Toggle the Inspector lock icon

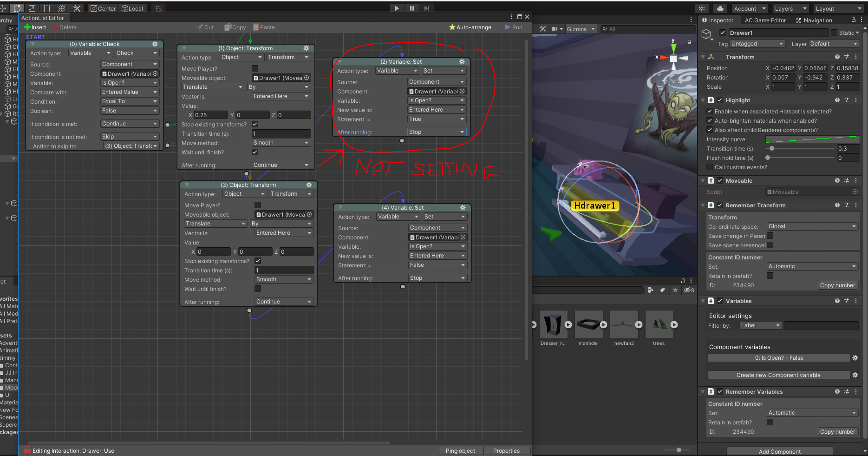[x=854, y=20]
